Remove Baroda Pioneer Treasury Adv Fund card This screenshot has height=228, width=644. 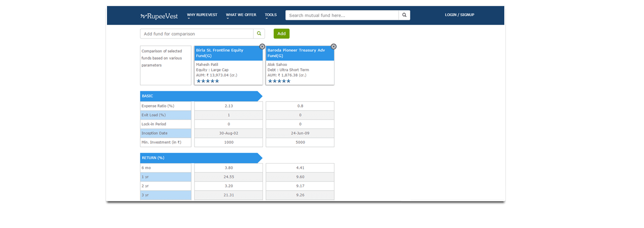[333, 47]
